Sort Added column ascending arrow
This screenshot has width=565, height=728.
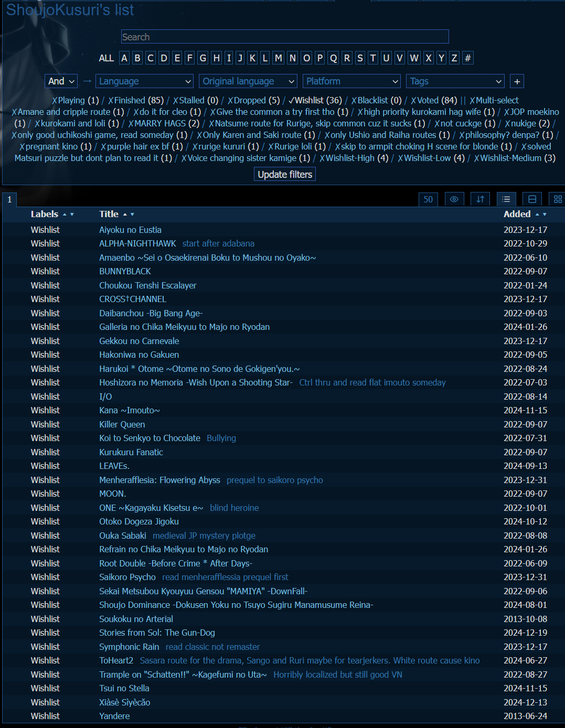click(x=537, y=215)
